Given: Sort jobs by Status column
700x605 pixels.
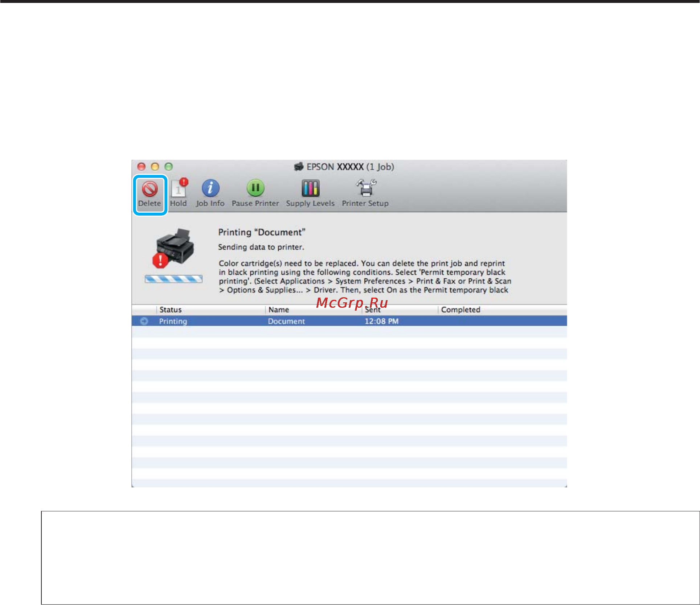Looking at the screenshot, I should pos(211,310).
